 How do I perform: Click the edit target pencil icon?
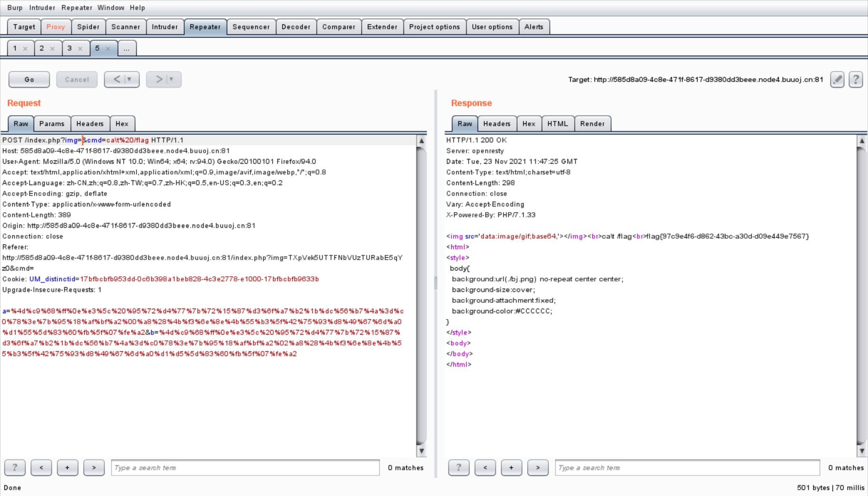(x=837, y=79)
